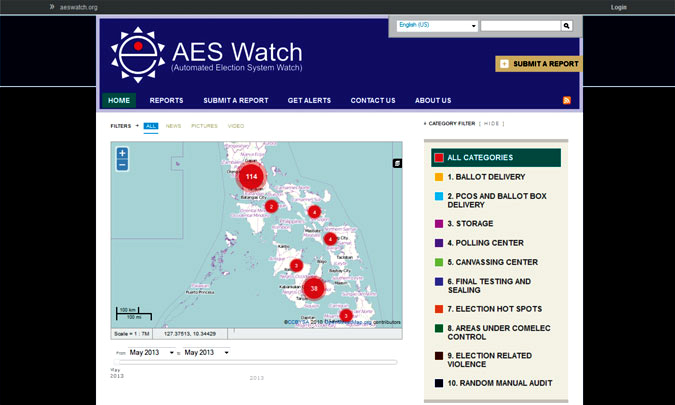Click the Scale = 1 : 7M readout
This screenshot has height=405, width=675.
[131, 334]
